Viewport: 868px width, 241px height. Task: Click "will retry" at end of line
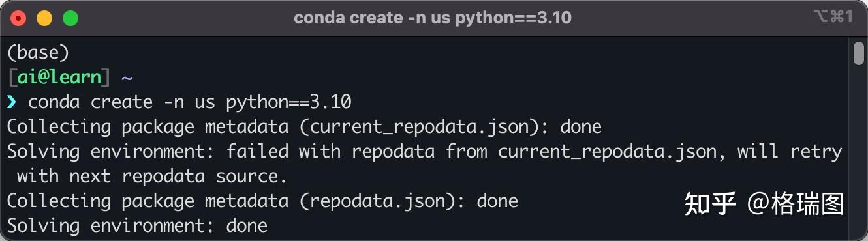click(x=790, y=152)
